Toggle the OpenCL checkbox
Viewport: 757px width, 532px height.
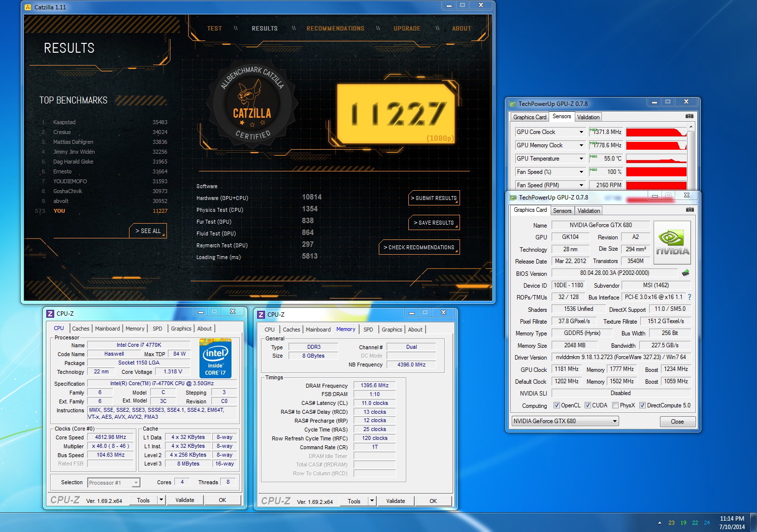pyautogui.click(x=557, y=405)
